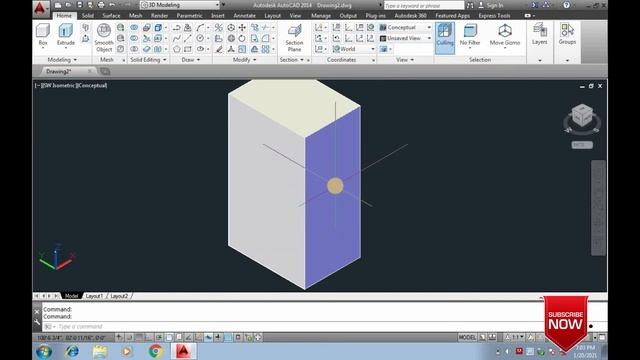Activate the Extrude tool
640x360 pixels.
[65, 35]
